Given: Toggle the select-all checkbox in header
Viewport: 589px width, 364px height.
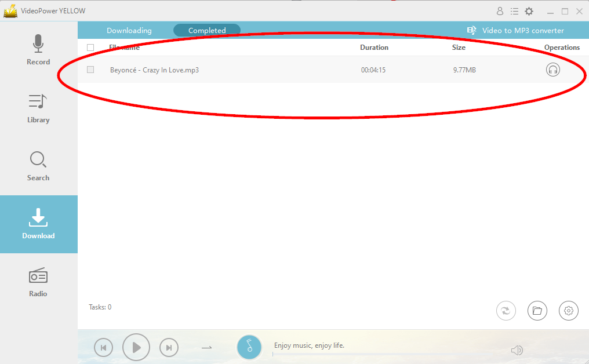Looking at the screenshot, I should [90, 48].
